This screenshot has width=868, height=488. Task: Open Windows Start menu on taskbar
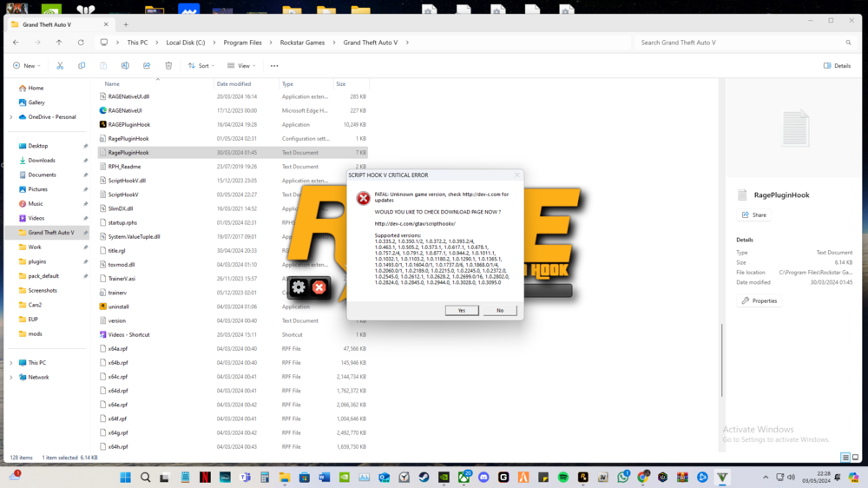point(126,477)
